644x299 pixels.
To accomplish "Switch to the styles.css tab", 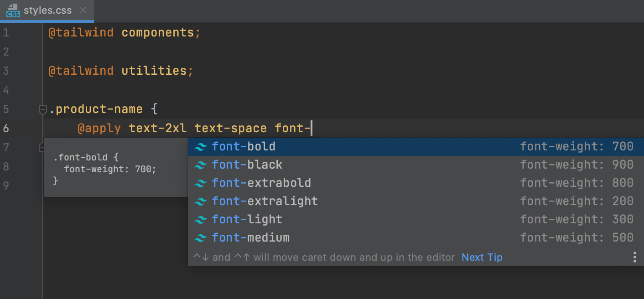I will click(x=48, y=10).
